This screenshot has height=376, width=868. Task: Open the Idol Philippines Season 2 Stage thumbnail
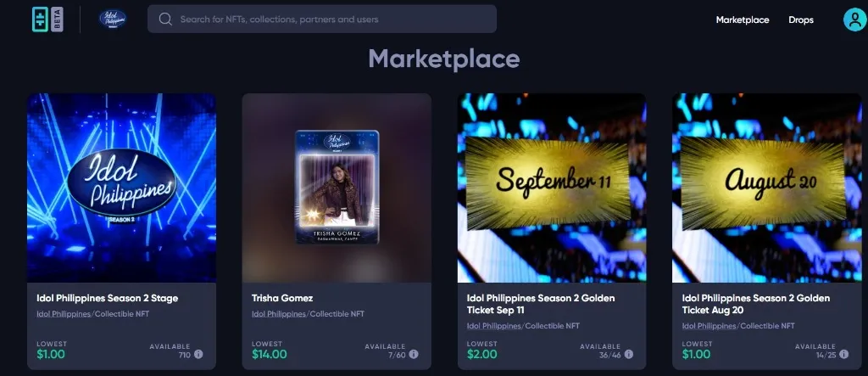click(122, 188)
